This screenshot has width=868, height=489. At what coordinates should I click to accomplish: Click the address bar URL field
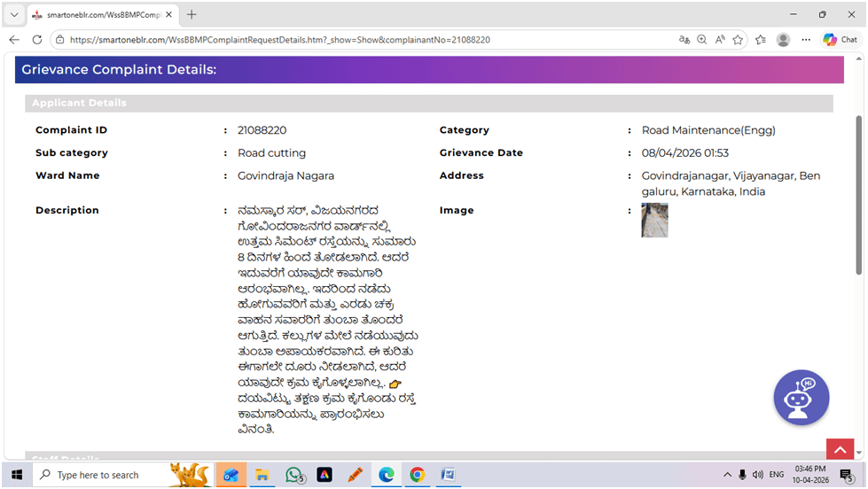pos(355,40)
